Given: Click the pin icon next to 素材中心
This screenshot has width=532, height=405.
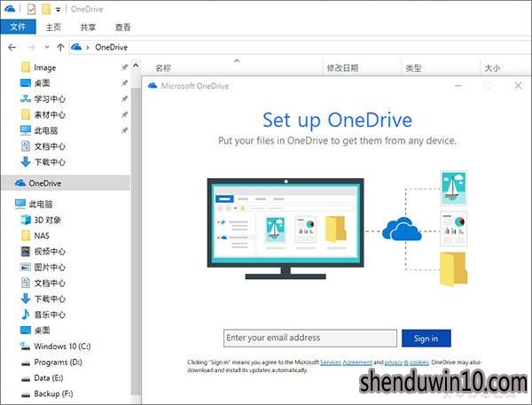Looking at the screenshot, I should pyautogui.click(x=124, y=114).
